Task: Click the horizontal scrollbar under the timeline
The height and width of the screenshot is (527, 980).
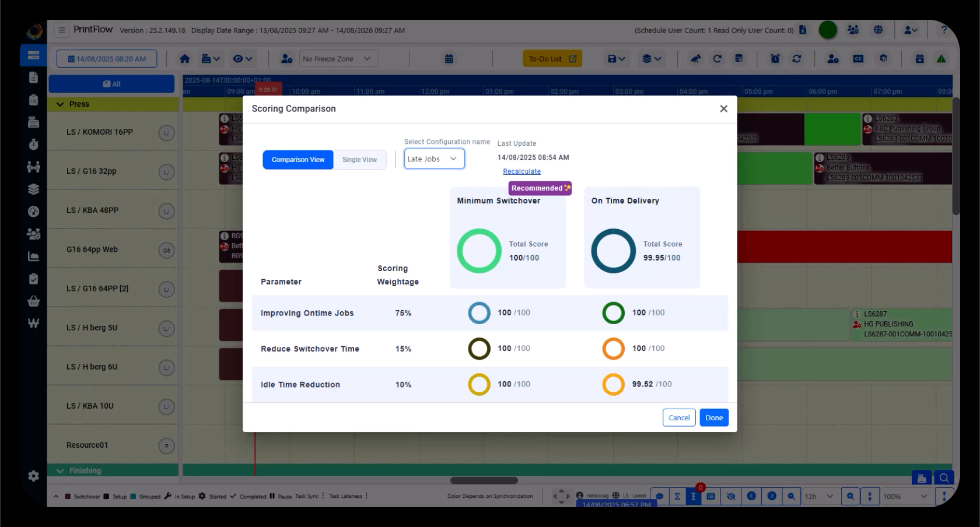Action: [484, 480]
